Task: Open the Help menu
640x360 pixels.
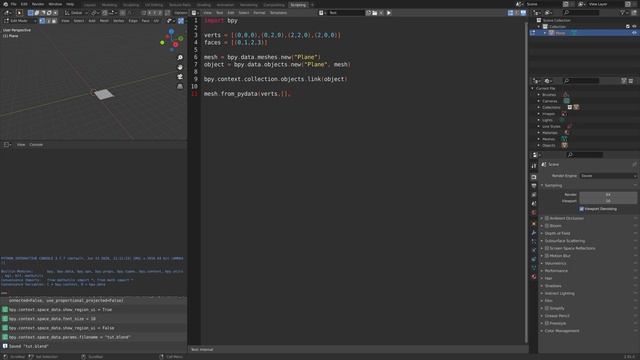Action: point(70,4)
